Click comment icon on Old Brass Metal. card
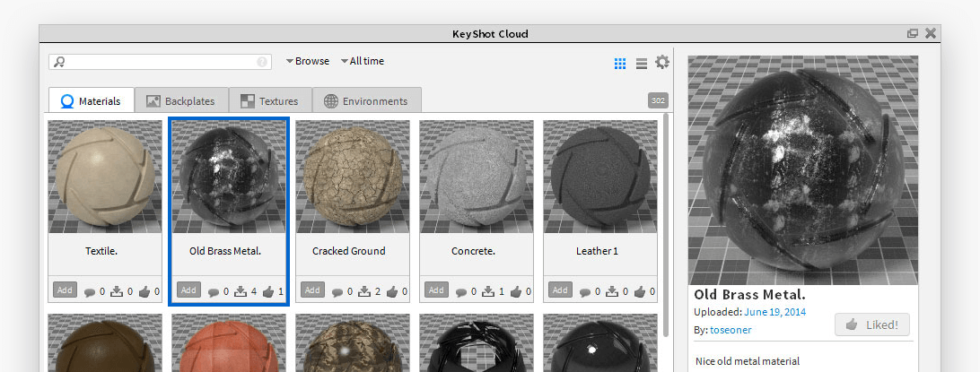Image resolution: width=980 pixels, height=372 pixels. [213, 291]
